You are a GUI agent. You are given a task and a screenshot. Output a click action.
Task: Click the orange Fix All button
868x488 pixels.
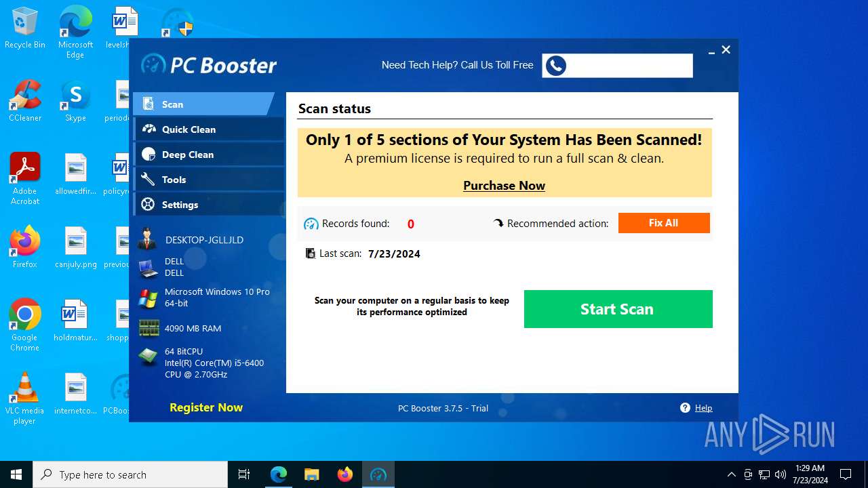click(664, 223)
